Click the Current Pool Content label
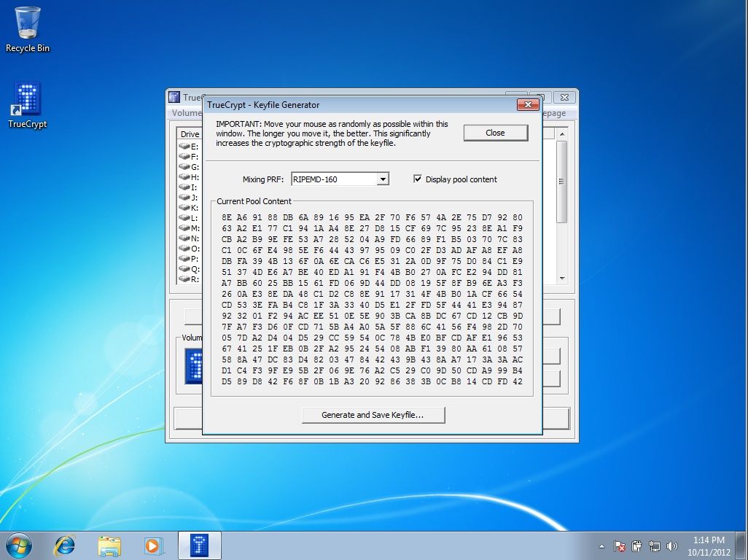Viewport: 748px width, 560px height. click(x=254, y=201)
